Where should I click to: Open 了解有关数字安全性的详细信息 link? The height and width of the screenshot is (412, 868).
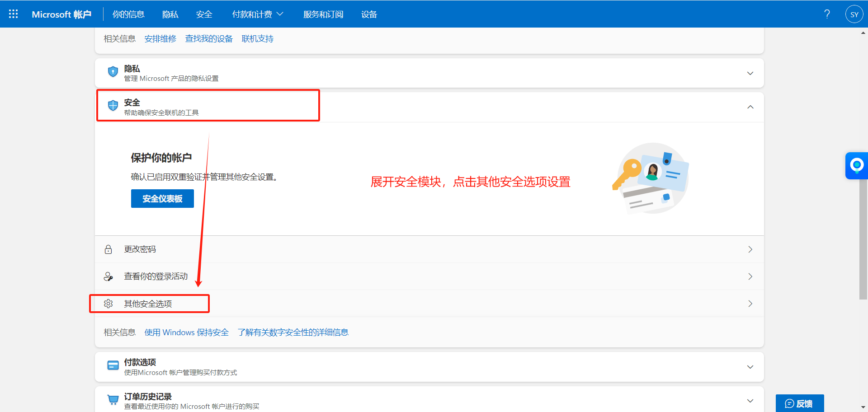point(293,332)
